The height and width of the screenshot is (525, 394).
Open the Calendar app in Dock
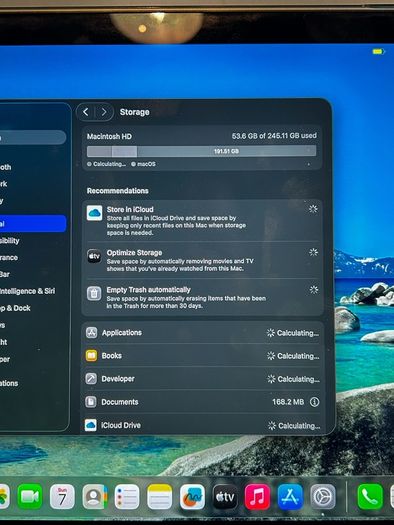tap(62, 497)
